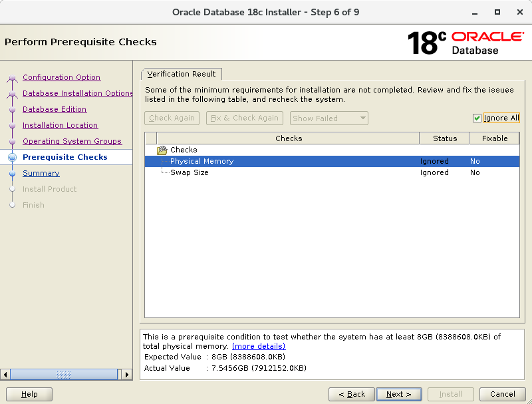Click the Checks column header

tap(289, 138)
